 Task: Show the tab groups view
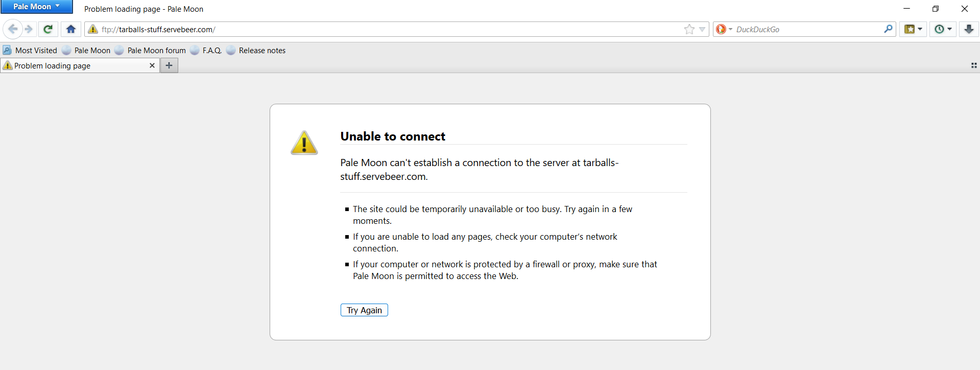pyautogui.click(x=974, y=65)
